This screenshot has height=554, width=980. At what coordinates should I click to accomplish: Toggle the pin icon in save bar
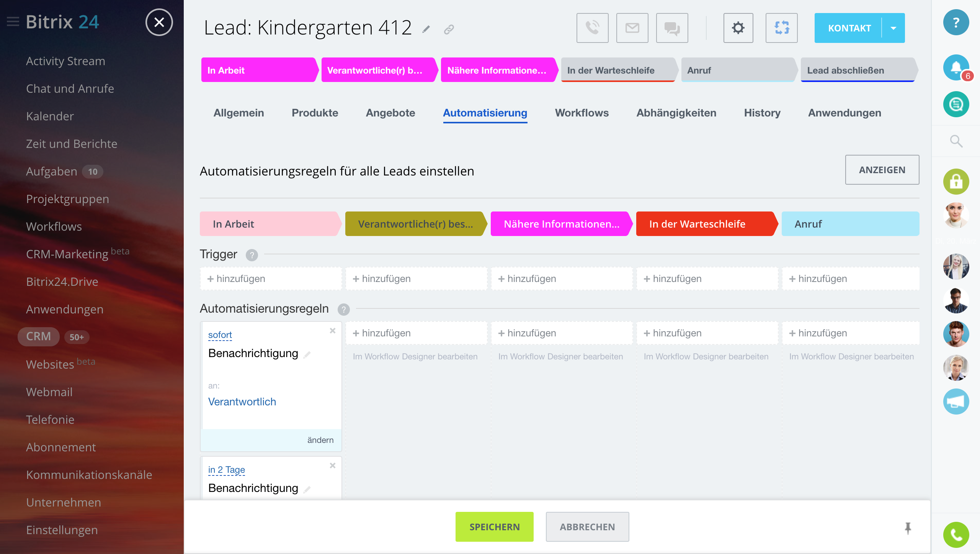tap(908, 528)
